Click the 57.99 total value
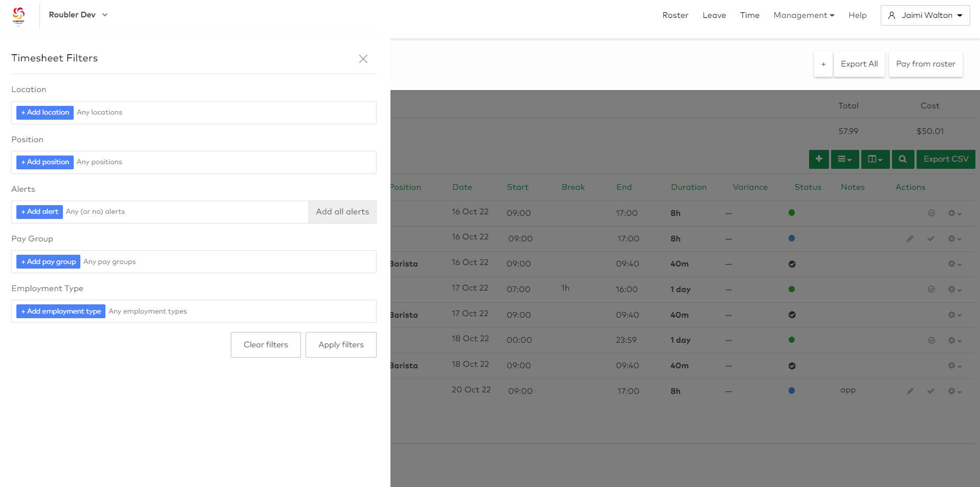The image size is (980, 487). pos(848,131)
